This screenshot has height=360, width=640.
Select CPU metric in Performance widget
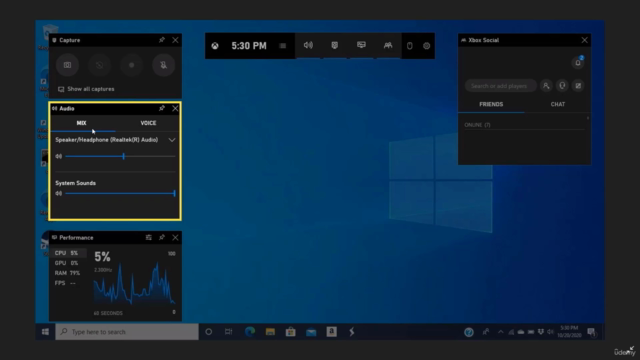coord(69,253)
